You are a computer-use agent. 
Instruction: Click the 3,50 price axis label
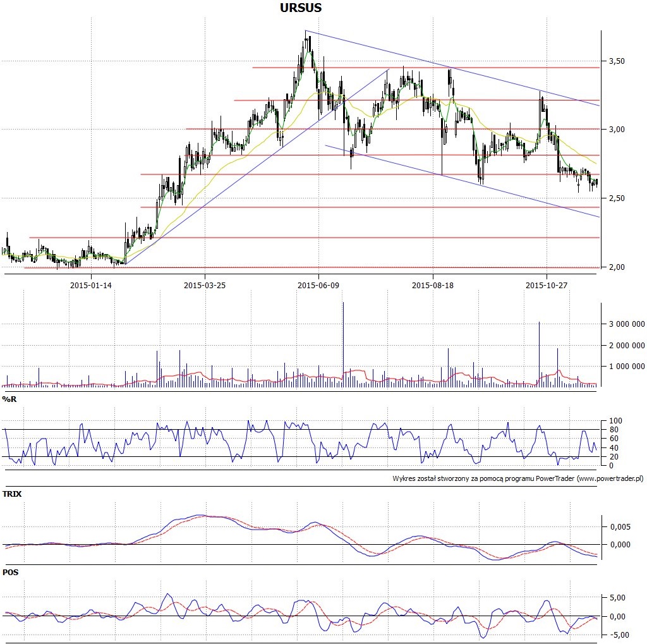[617, 61]
